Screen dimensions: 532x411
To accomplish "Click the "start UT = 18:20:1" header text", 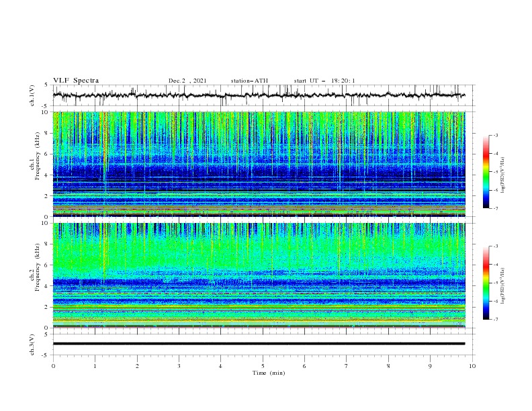I will [324, 81].
